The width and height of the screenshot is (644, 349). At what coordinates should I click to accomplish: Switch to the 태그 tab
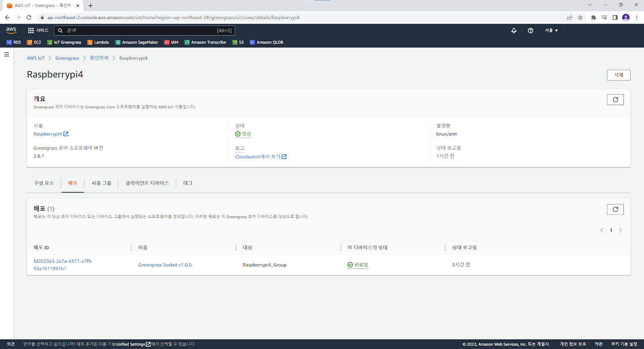[x=188, y=183]
